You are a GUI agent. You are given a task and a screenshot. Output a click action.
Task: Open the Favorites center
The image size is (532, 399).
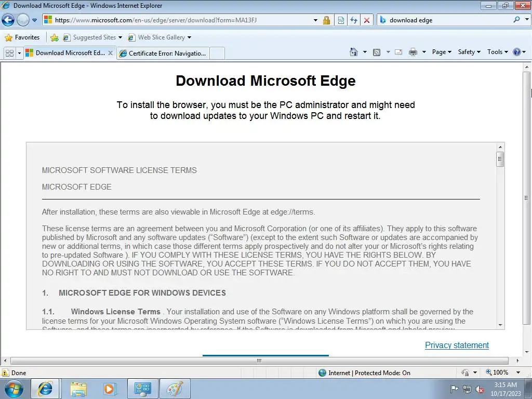click(x=22, y=37)
